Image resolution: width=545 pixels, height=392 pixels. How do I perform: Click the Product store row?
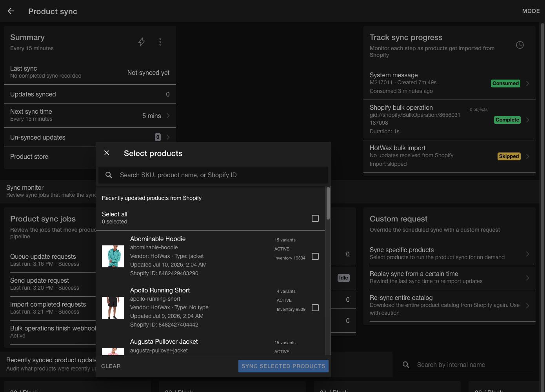coord(50,156)
